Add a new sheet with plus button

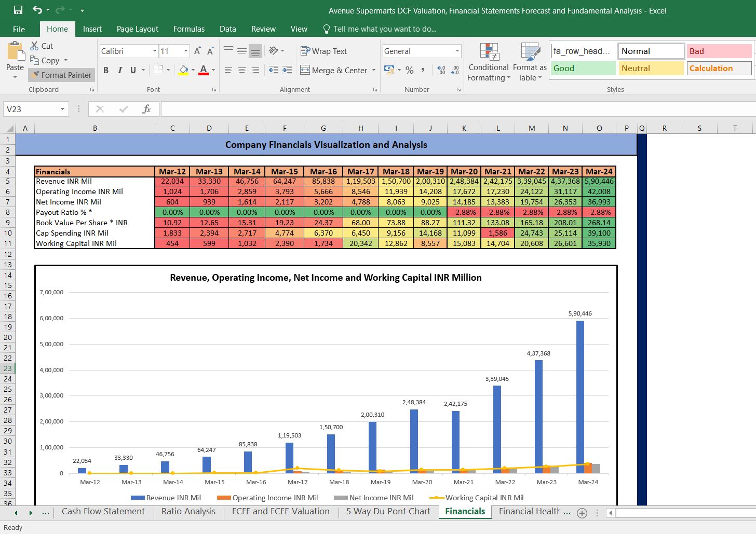582,513
